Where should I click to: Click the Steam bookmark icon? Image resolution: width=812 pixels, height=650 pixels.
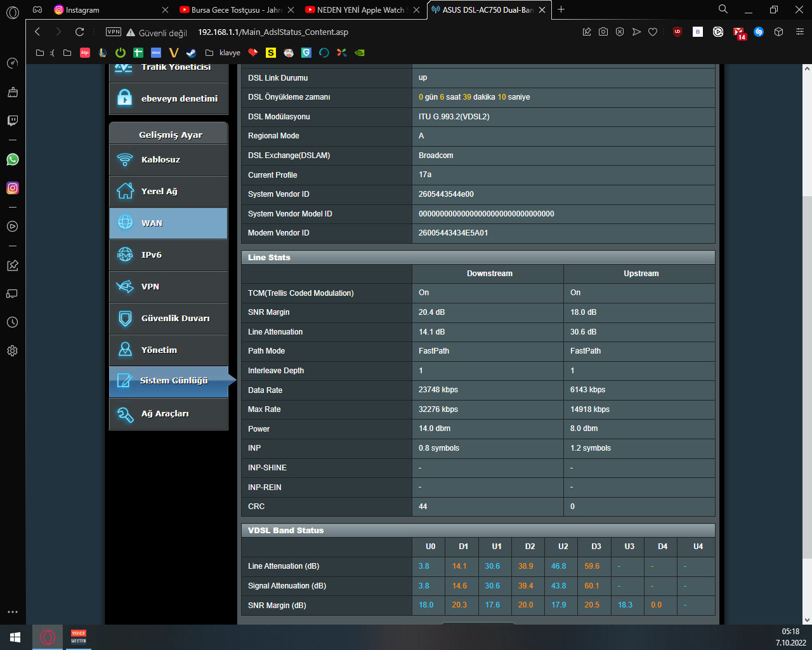(x=191, y=53)
